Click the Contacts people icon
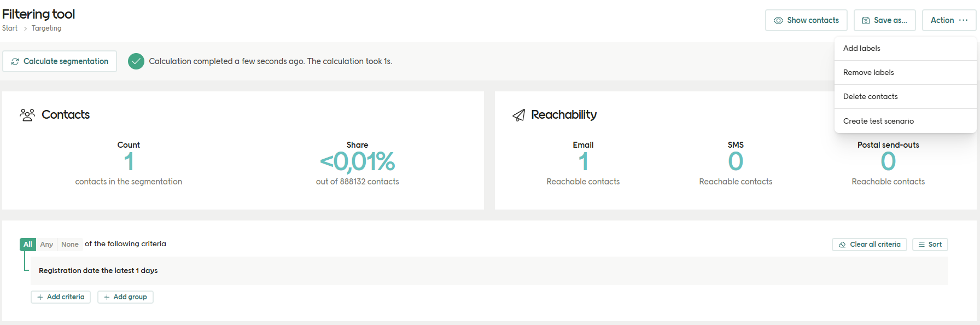Image resolution: width=980 pixels, height=325 pixels. (27, 115)
